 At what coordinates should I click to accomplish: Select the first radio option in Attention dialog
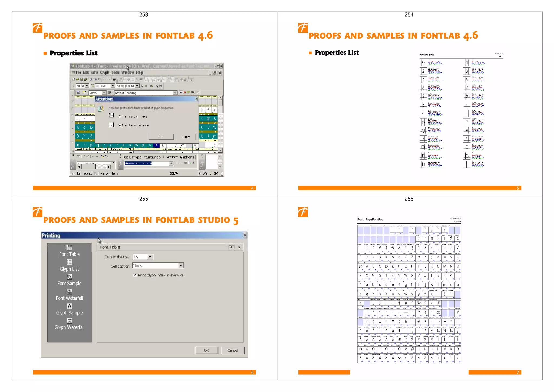pos(120,116)
